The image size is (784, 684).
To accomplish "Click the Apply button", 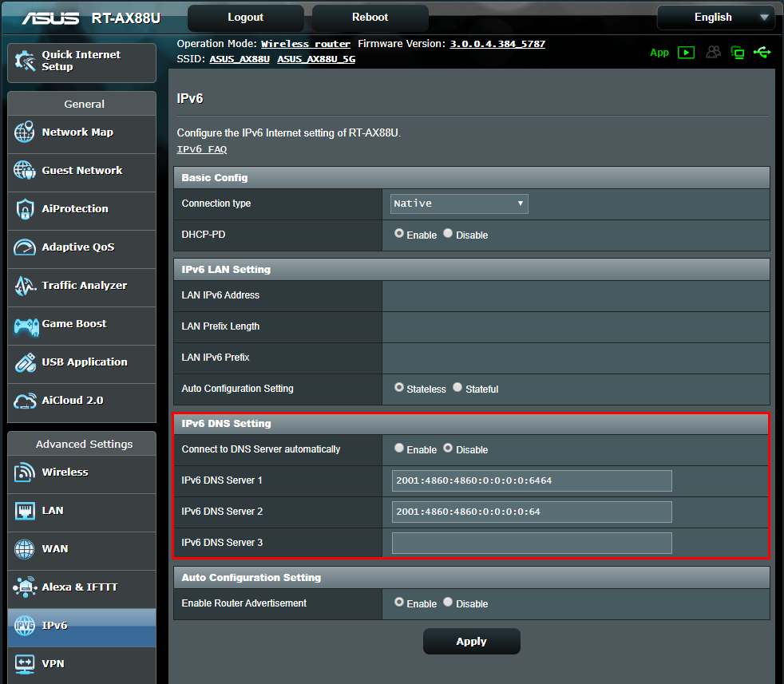I will (472, 642).
